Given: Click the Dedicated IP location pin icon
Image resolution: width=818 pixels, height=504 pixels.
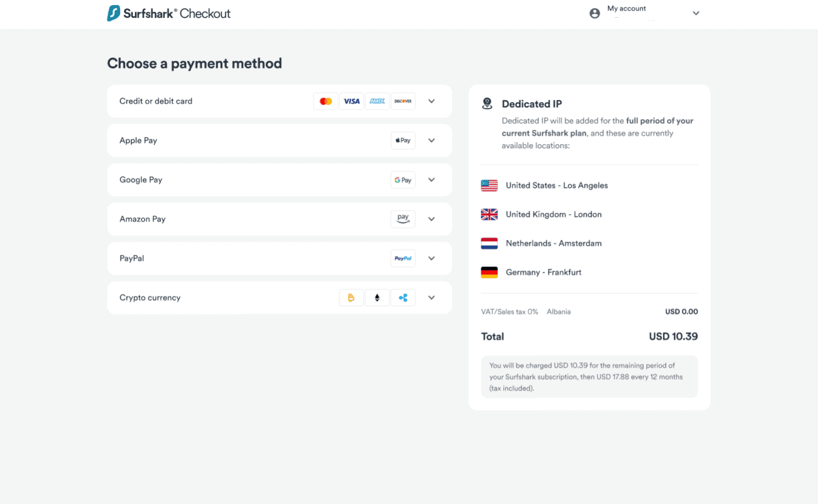Looking at the screenshot, I should [x=487, y=103].
